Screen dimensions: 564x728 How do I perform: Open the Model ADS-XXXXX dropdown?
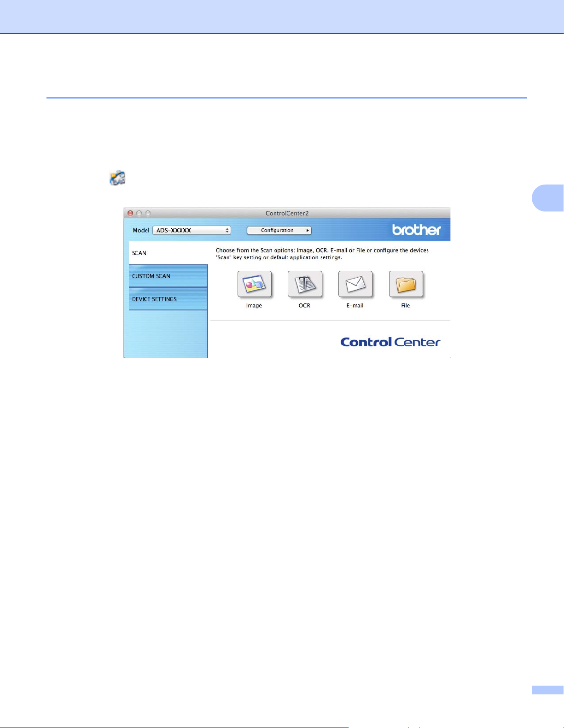192,230
